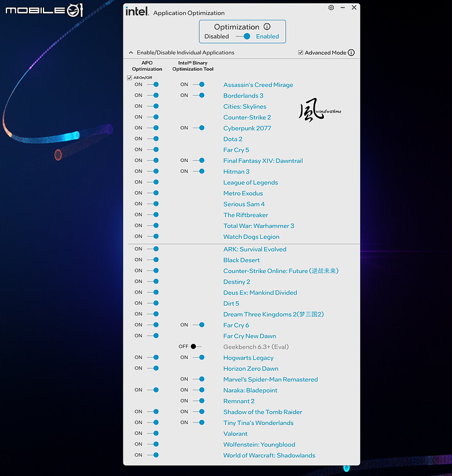Viewport: 452px width, 476px height.
Task: Toggle the main Optimization Disabled/Enabled switch
Action: [243, 37]
